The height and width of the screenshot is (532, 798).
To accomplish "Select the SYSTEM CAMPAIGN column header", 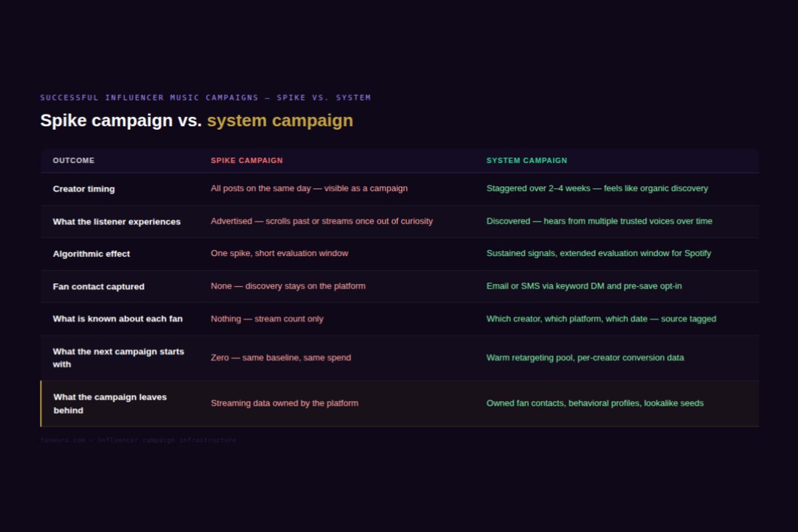I will click(527, 160).
